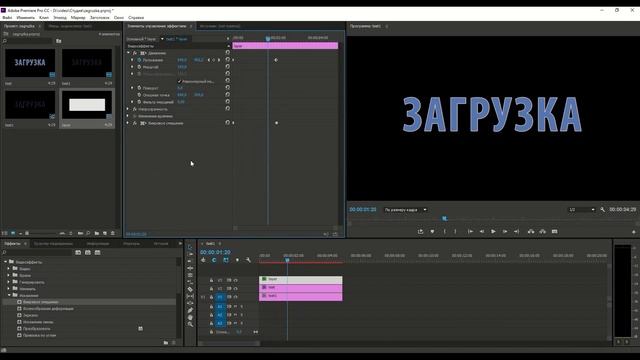640x360 pixels.
Task: Click Accelerated Effects filter icon
Action: (78, 253)
